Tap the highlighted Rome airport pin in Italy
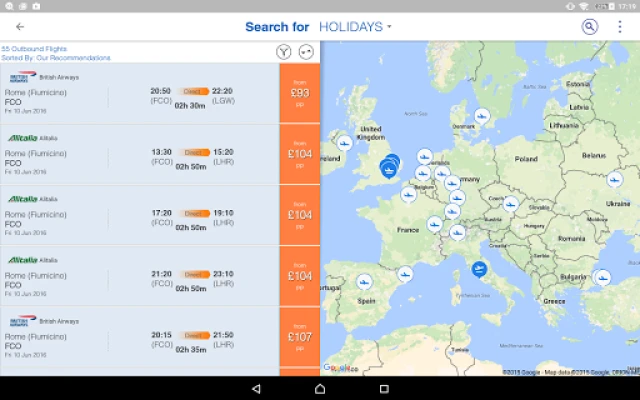640x400 pixels. pyautogui.click(x=479, y=269)
